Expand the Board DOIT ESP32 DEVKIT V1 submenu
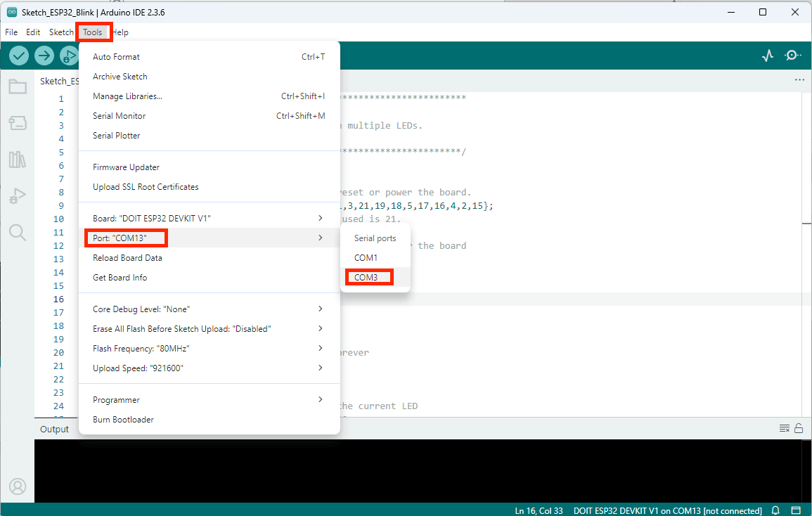The height and width of the screenshot is (516, 812). pyautogui.click(x=210, y=218)
